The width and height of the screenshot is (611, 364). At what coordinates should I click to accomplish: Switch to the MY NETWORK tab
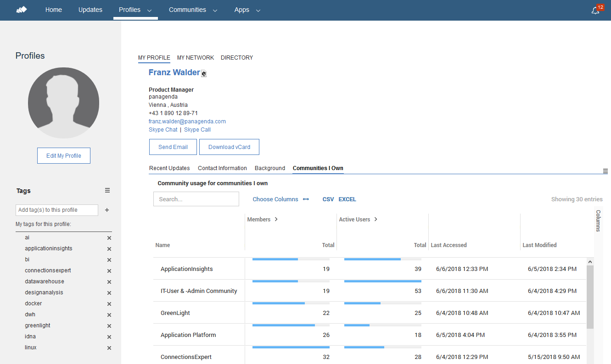pyautogui.click(x=196, y=58)
